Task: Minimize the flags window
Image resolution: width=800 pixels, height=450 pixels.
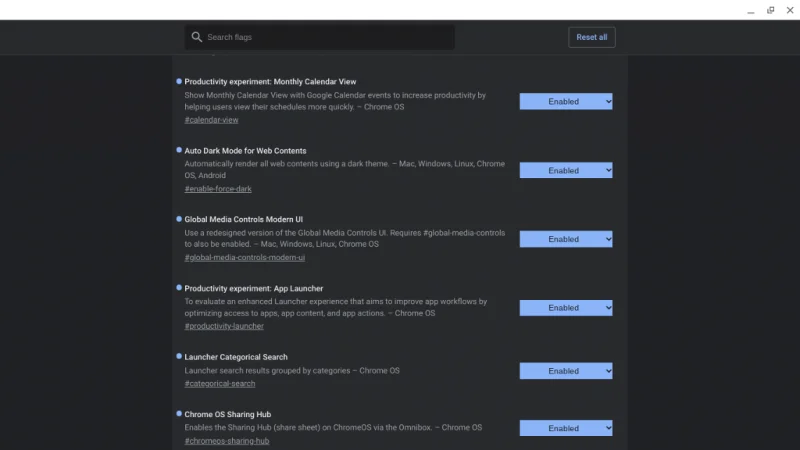Action: 751,11
